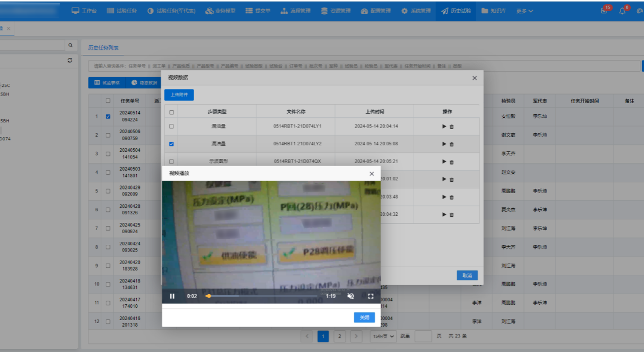Check task 20240504 141054 checkbox
The width and height of the screenshot is (644, 352).
click(x=108, y=153)
